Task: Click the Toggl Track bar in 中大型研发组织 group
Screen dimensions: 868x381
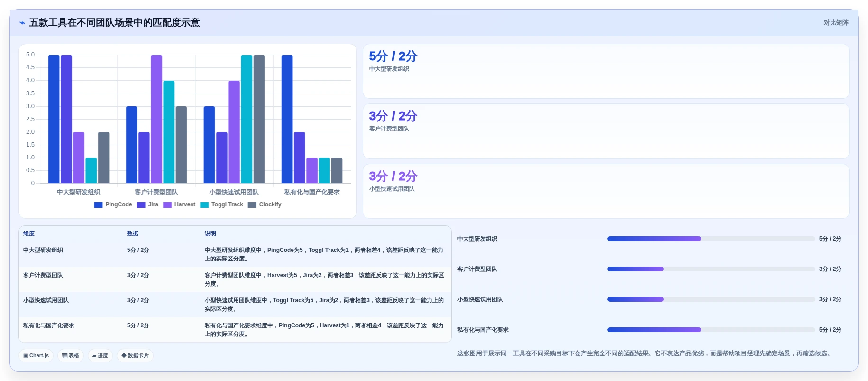Action: 91,170
